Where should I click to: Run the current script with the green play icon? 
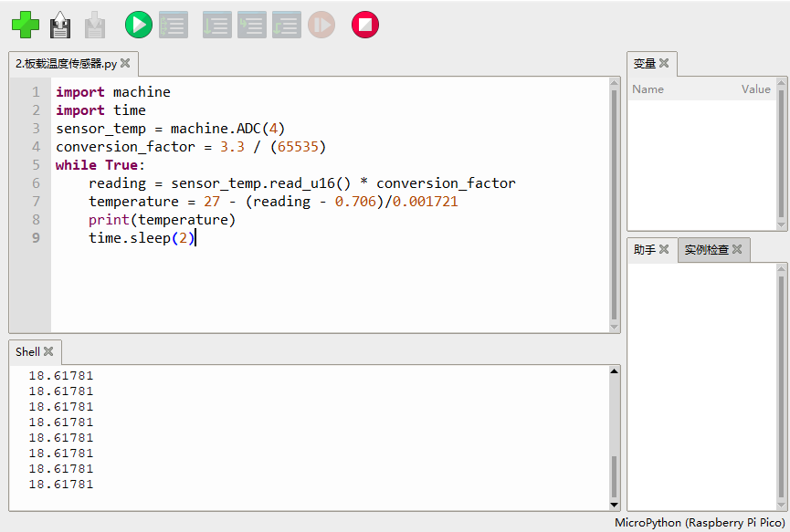coord(139,25)
